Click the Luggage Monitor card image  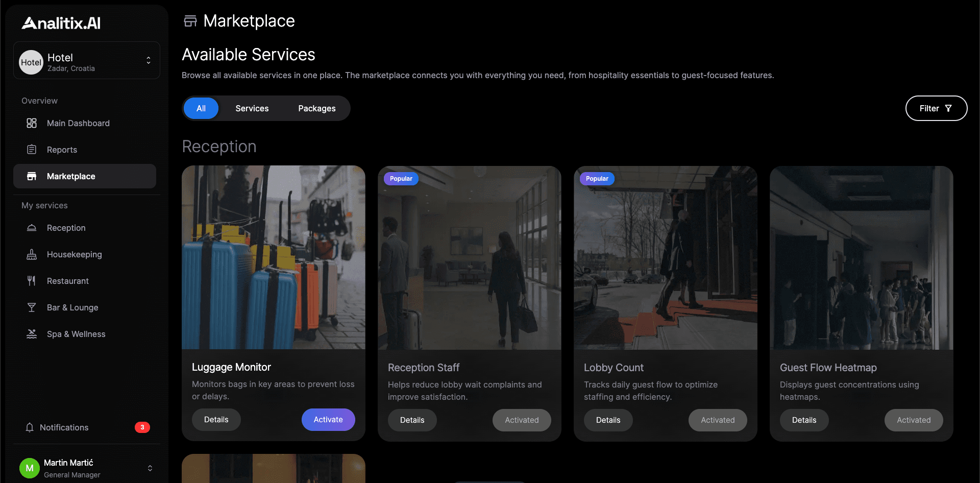coord(274,257)
